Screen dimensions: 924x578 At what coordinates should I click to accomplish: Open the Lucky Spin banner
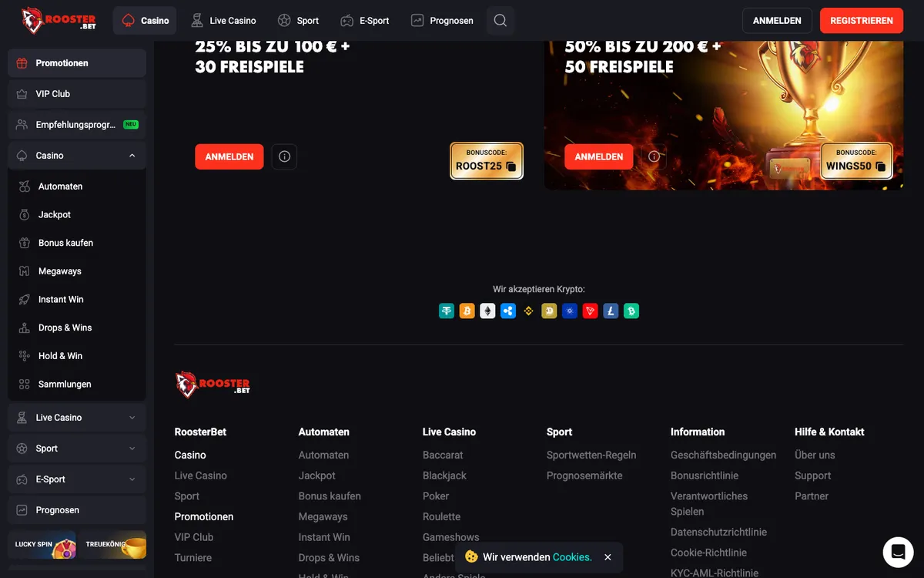(42, 545)
